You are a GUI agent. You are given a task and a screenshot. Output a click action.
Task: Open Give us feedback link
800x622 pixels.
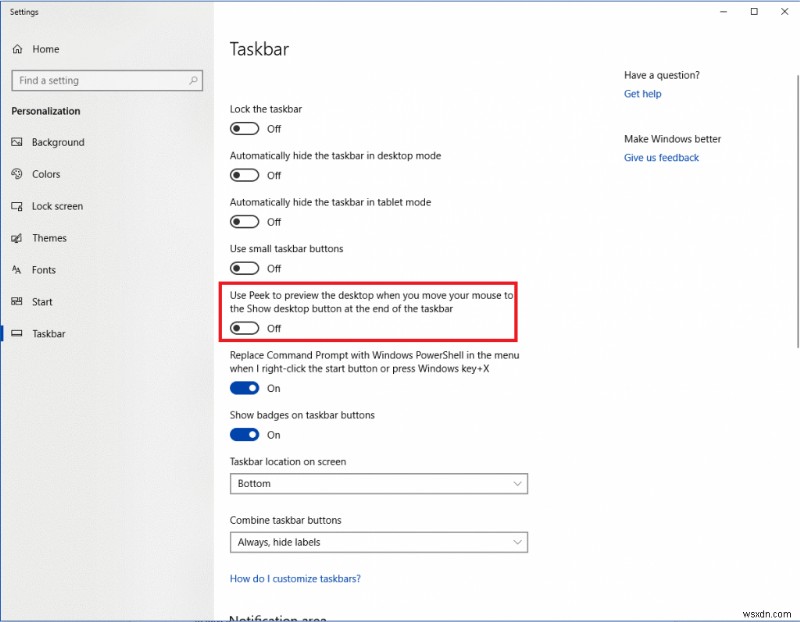[x=661, y=157]
